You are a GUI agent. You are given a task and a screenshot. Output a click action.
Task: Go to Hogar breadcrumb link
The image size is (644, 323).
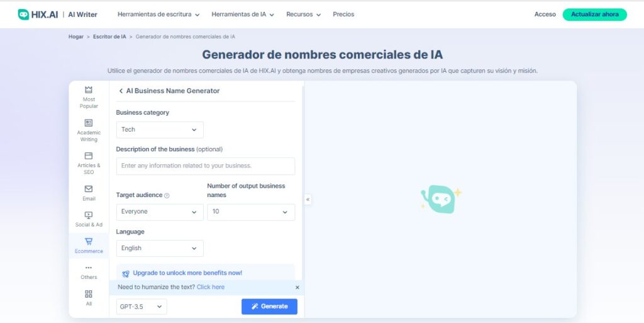coord(76,37)
